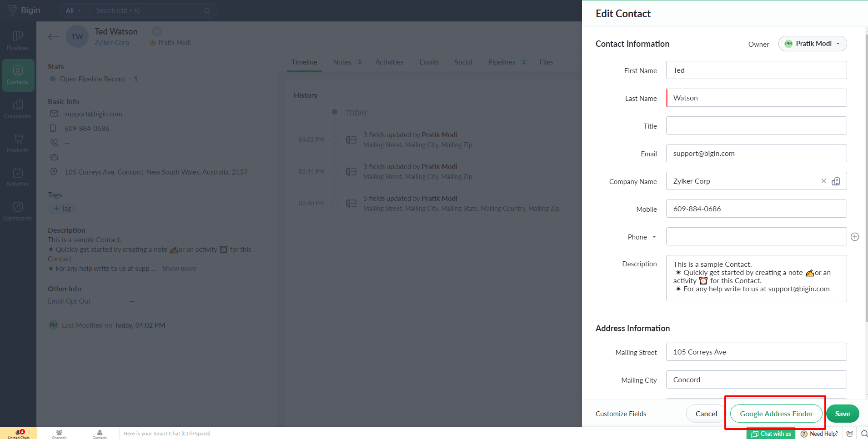The image size is (868, 439).
Task: Open the Emails tab
Action: tap(429, 62)
